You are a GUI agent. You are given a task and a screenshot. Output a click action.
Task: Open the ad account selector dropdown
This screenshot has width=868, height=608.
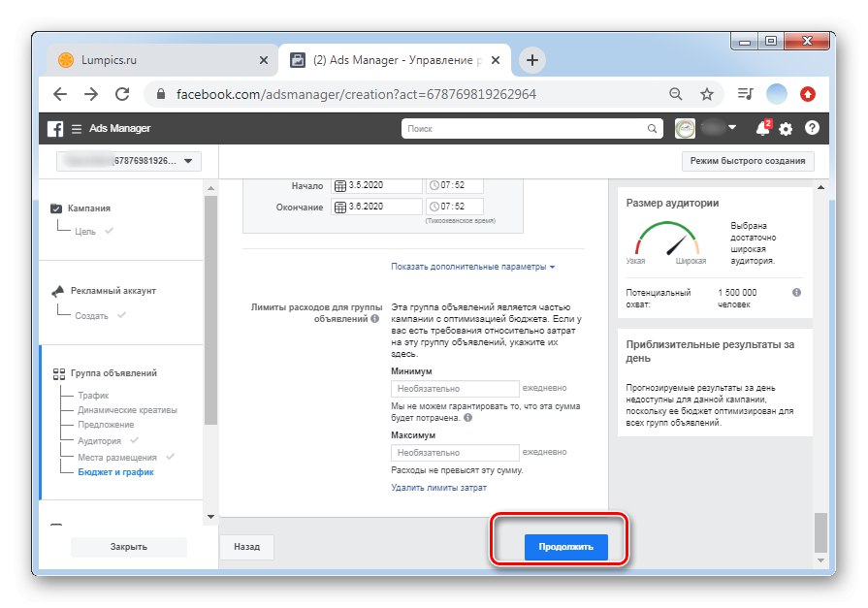tap(128, 161)
